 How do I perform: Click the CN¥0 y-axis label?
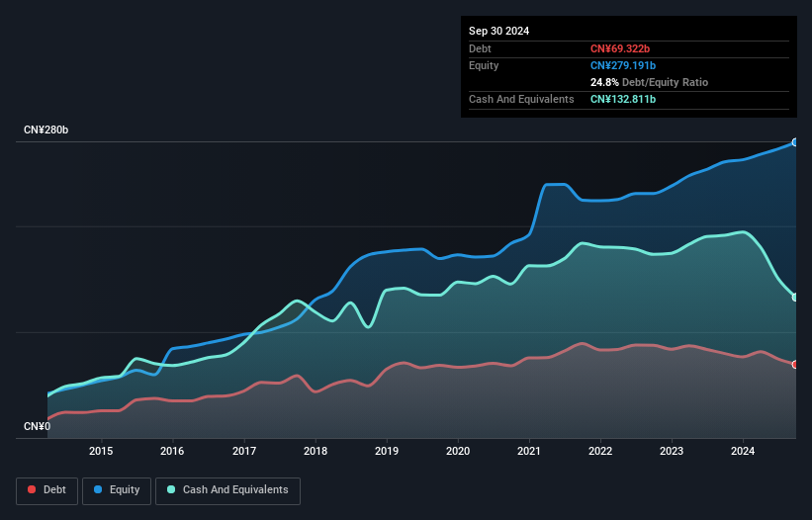(x=38, y=426)
